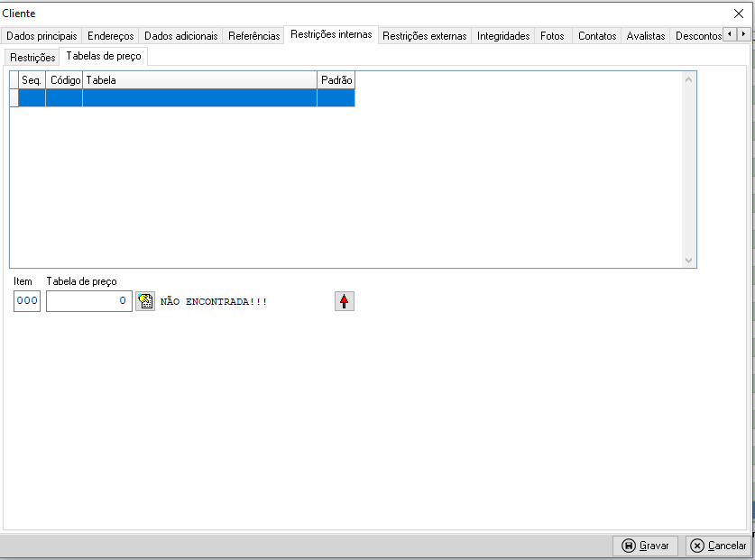
Task: Open the Fotos tab
Action: tap(552, 36)
